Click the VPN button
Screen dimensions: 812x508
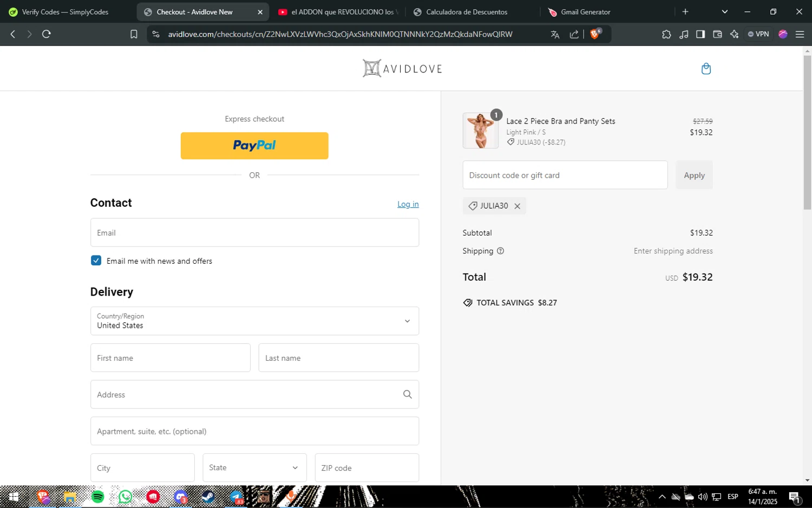tap(758, 34)
